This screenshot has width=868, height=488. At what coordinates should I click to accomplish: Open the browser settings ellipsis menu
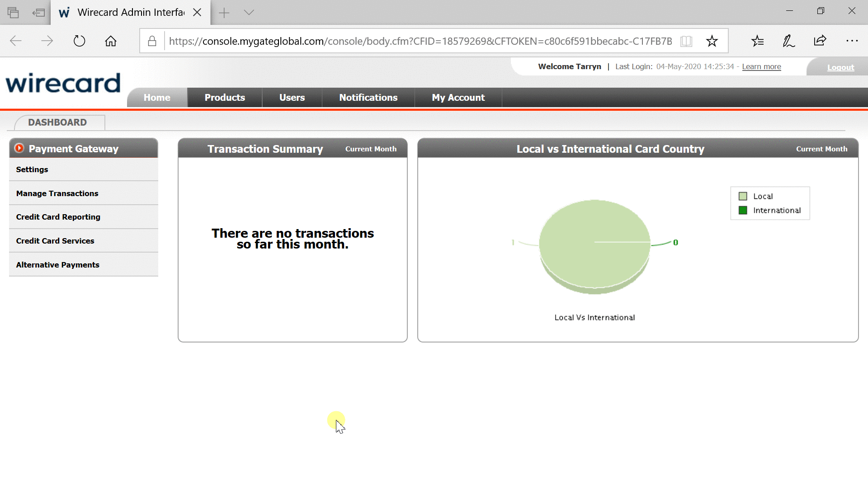tap(852, 41)
